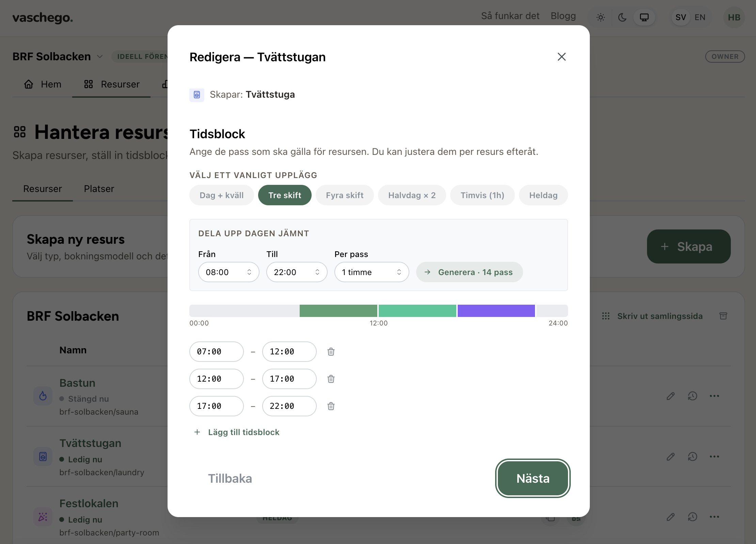Screen dimensions: 756x544
Task: Open Per pass 1 timme dropdown
Action: point(372,272)
